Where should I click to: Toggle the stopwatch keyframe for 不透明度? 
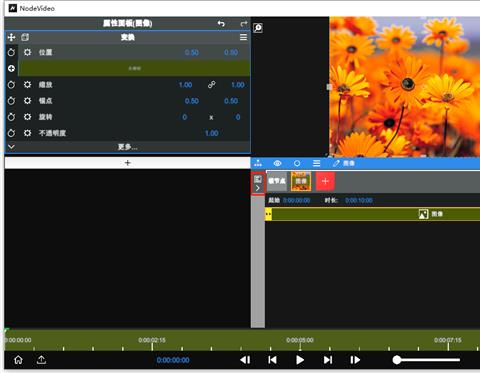click(11, 133)
